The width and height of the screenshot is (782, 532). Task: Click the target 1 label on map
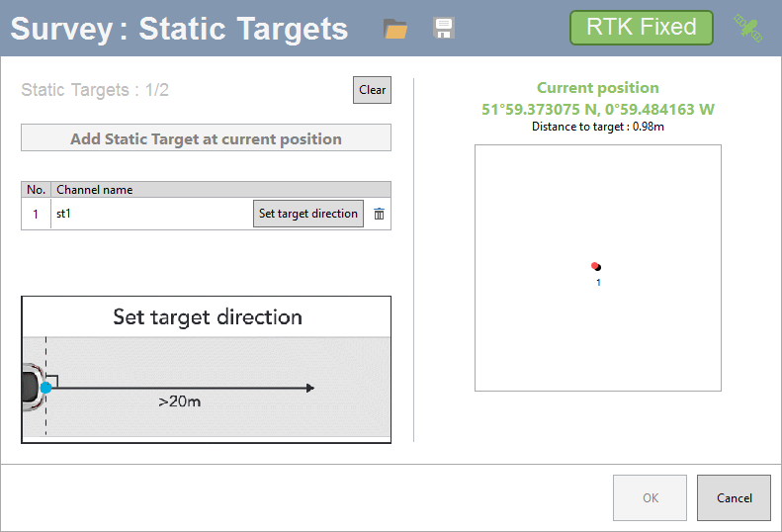[598, 283]
